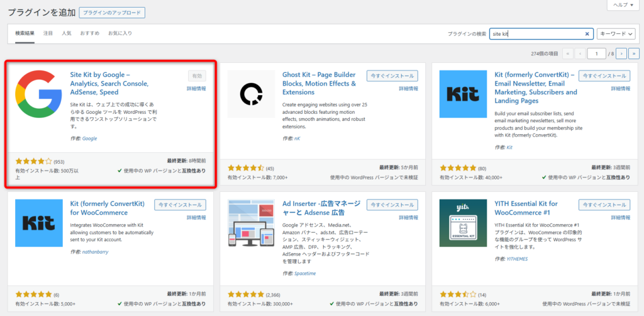Open 詳細情報 for Kit for WooCommerce
Viewport: 644px width, 316px height.
click(196, 217)
